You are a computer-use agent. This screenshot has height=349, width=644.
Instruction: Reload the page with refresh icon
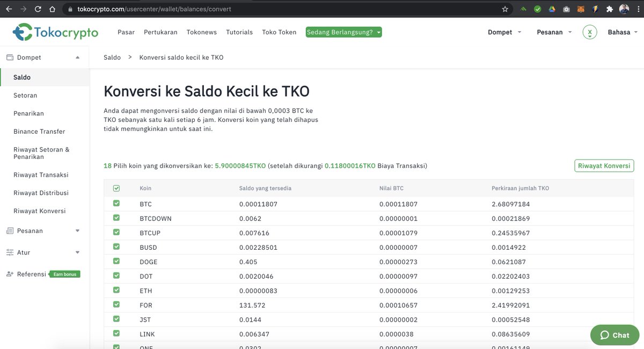pyautogui.click(x=38, y=9)
